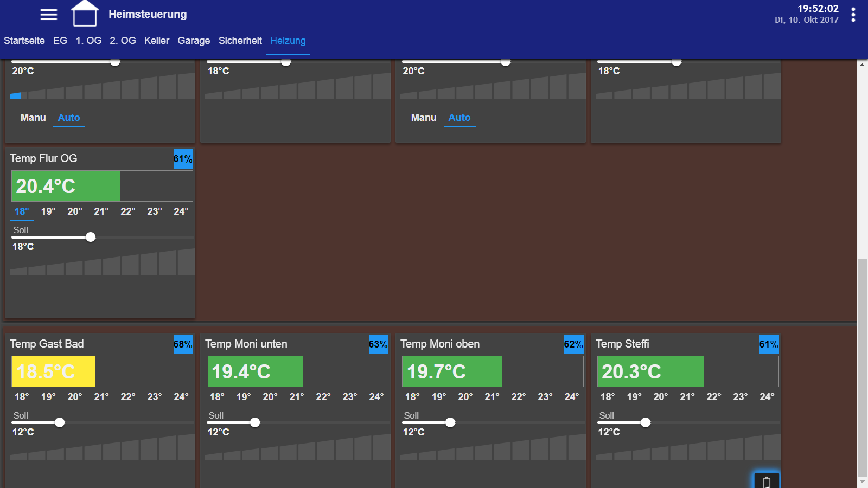Click the house logo icon
The height and width of the screenshot is (488, 868).
pos(85,13)
